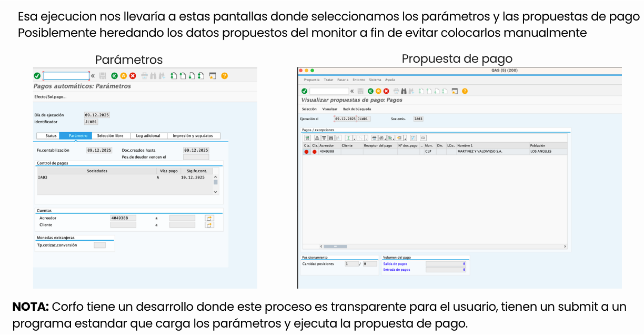Click the green Back double-arrow icon
Screen dimensions: 644x335
click(x=115, y=75)
